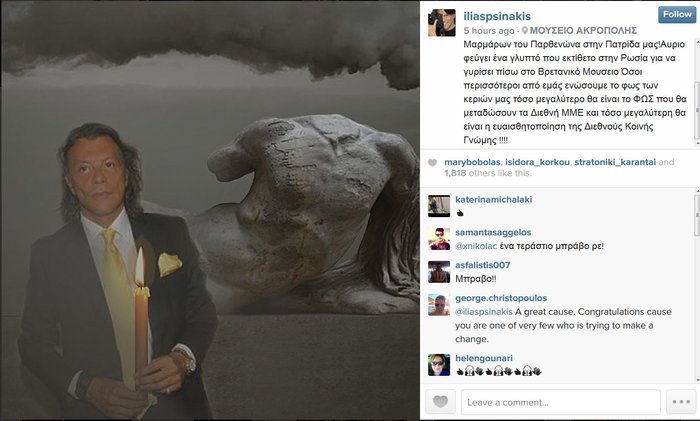Screen dimensions: 700x421
Task: Open marybobolas profile from likes
Action: pyautogui.click(x=472, y=162)
